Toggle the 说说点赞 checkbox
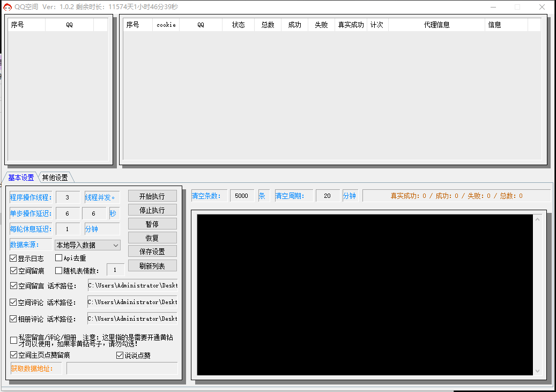The width and height of the screenshot is (556, 392). click(x=120, y=355)
